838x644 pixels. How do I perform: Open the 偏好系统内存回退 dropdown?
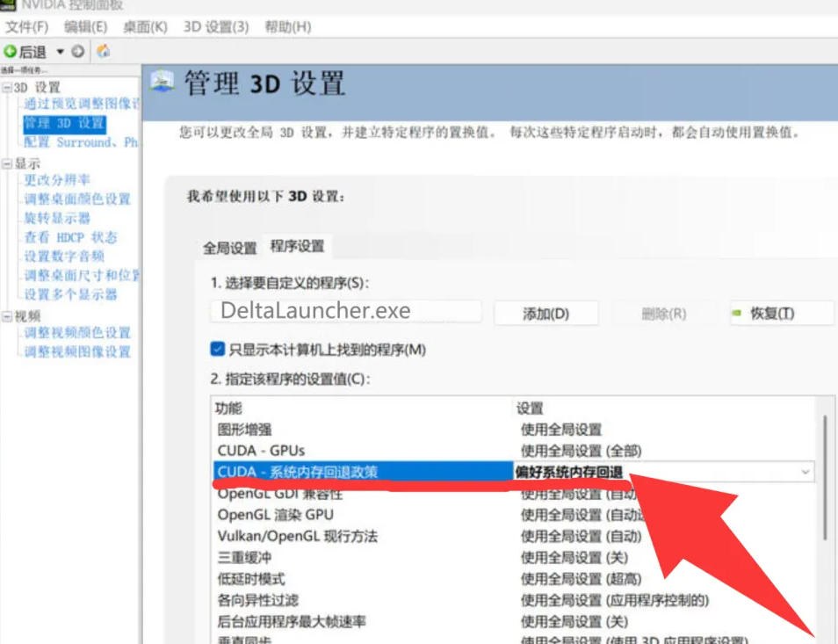[x=805, y=471]
